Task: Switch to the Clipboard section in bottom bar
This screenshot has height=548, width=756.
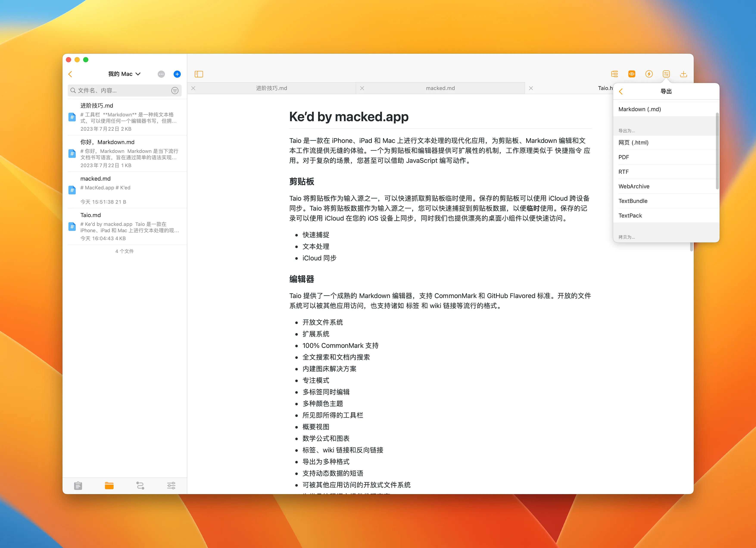Action: 78,486
